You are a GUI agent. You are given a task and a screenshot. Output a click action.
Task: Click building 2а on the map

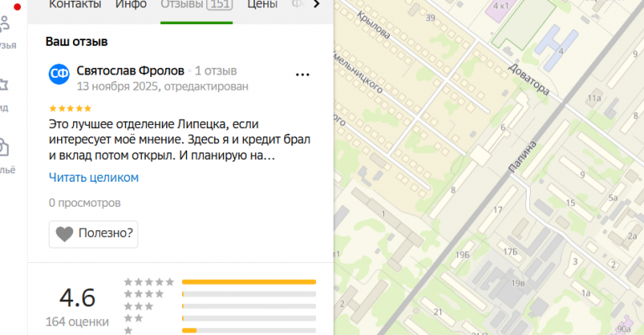(x=632, y=236)
